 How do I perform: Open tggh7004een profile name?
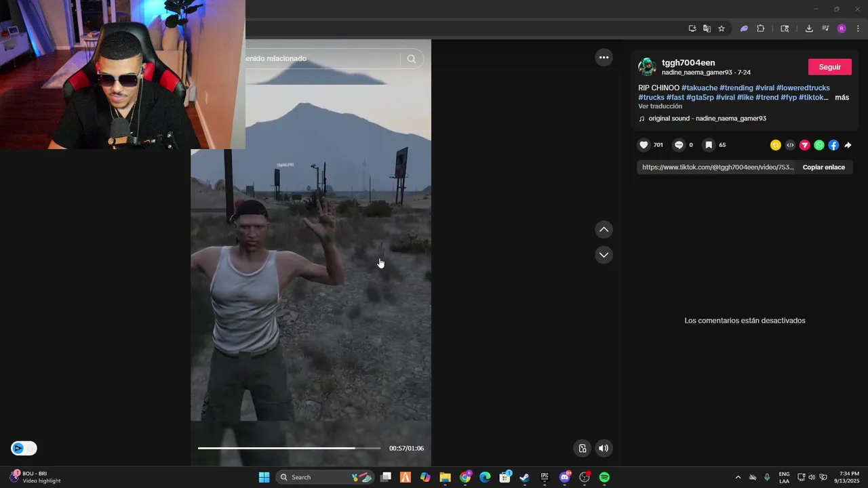688,62
